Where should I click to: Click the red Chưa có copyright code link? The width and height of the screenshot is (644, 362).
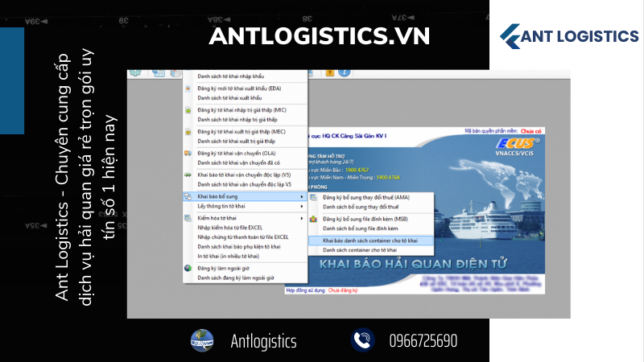(x=531, y=130)
